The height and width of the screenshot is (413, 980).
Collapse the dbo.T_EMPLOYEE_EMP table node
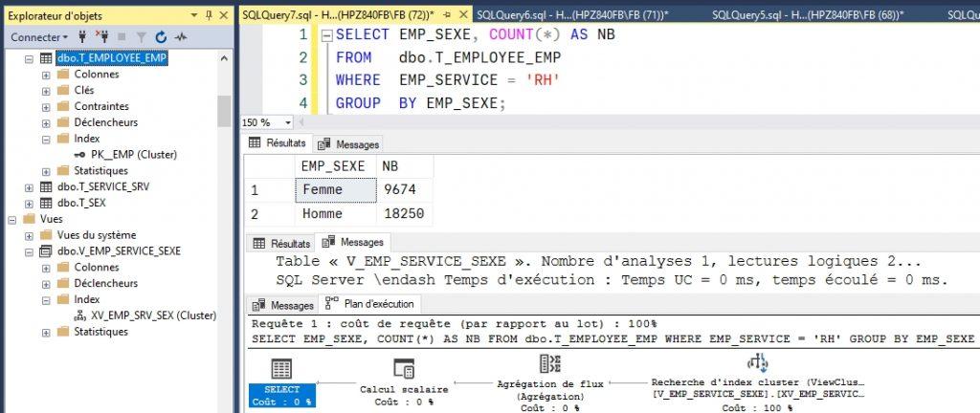pos(29,58)
